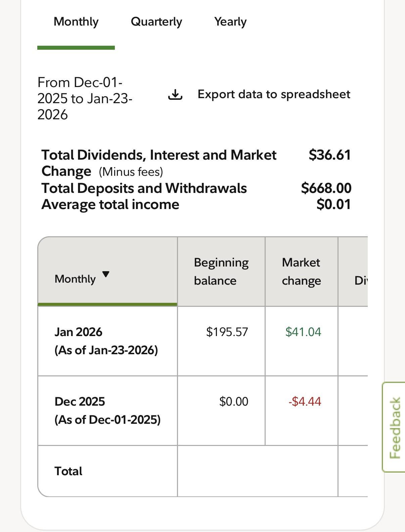Click the Beginning balance column header
Image resolution: width=405 pixels, height=532 pixels.
tap(221, 271)
